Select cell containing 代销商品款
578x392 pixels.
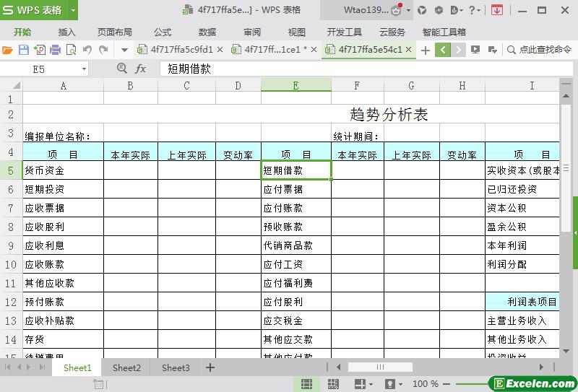click(x=296, y=245)
